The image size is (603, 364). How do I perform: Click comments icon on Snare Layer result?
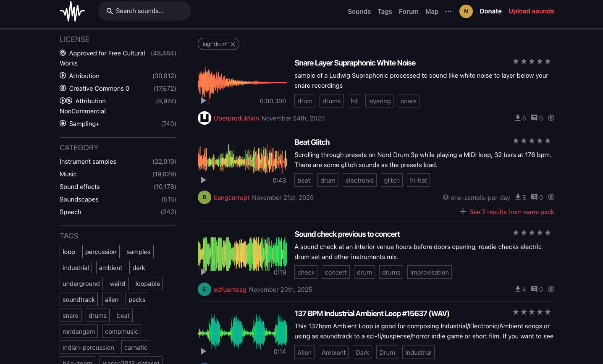(x=534, y=118)
